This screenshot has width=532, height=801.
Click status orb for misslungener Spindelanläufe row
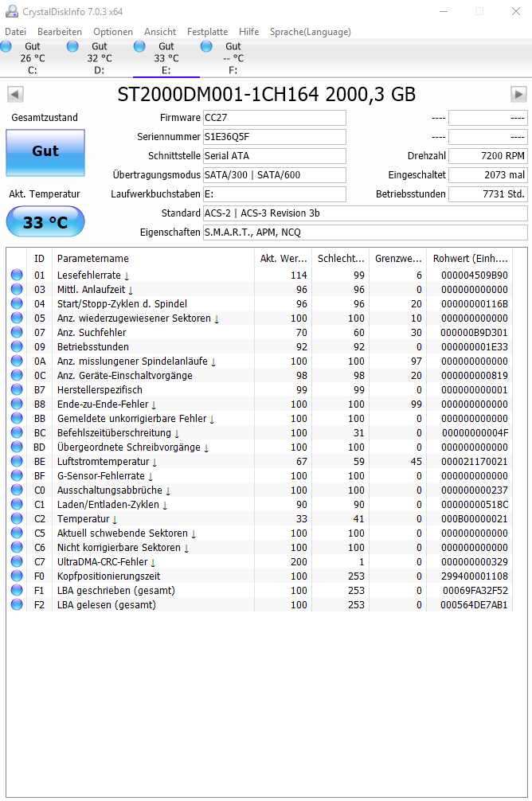(17, 361)
